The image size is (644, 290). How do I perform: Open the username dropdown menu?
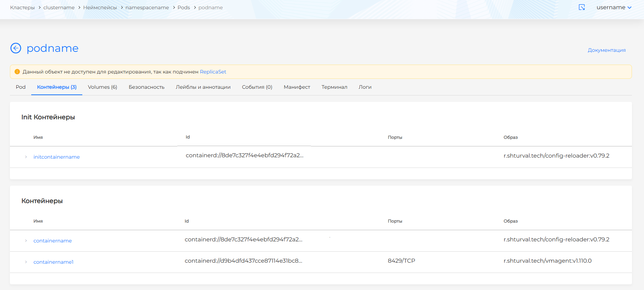coord(614,7)
